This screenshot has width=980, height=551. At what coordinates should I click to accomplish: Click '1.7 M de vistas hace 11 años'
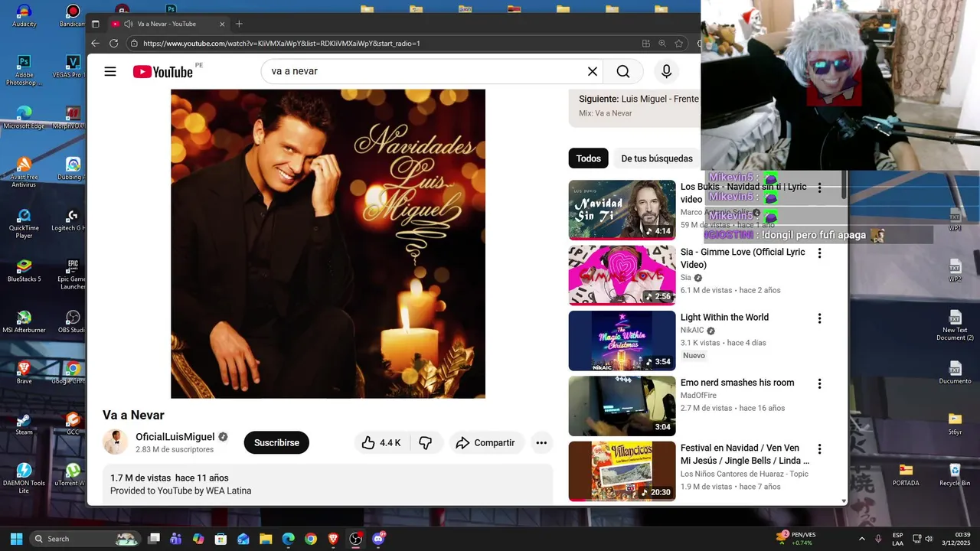point(169,478)
